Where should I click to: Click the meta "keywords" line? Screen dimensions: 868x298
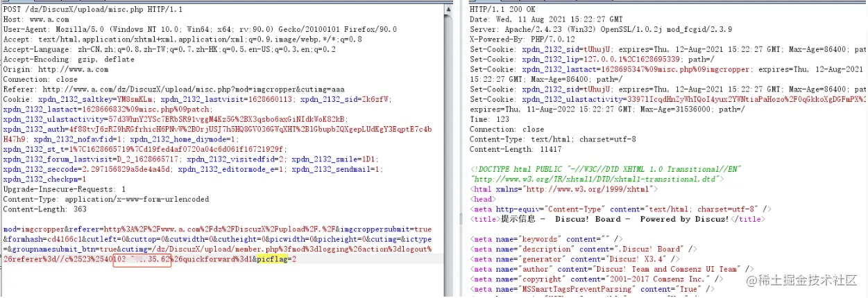pos(546,239)
